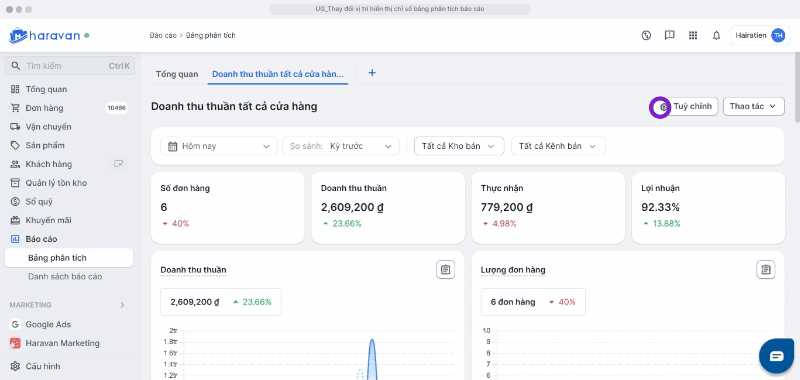Open the chat support bubble
This screenshot has width=800, height=380.
click(776, 356)
